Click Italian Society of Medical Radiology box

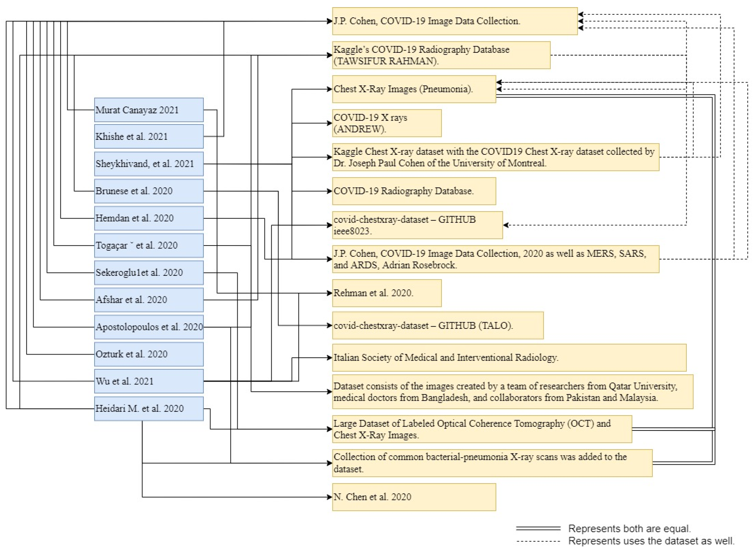coord(509,357)
